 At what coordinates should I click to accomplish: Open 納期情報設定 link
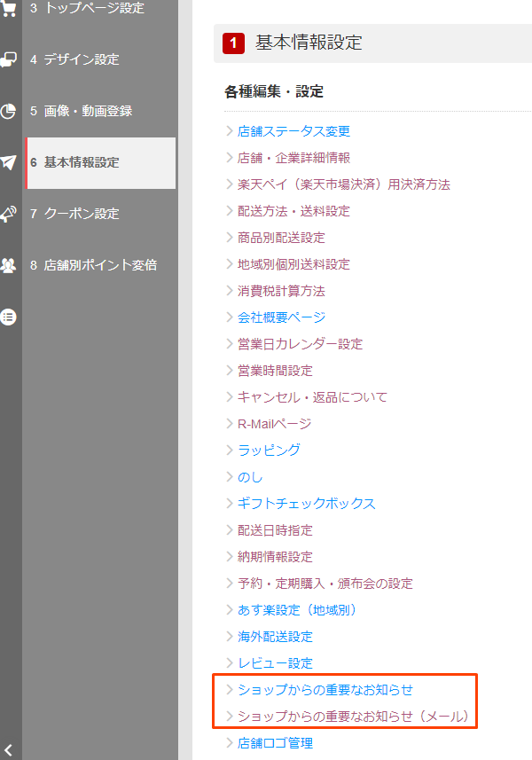pos(275,557)
